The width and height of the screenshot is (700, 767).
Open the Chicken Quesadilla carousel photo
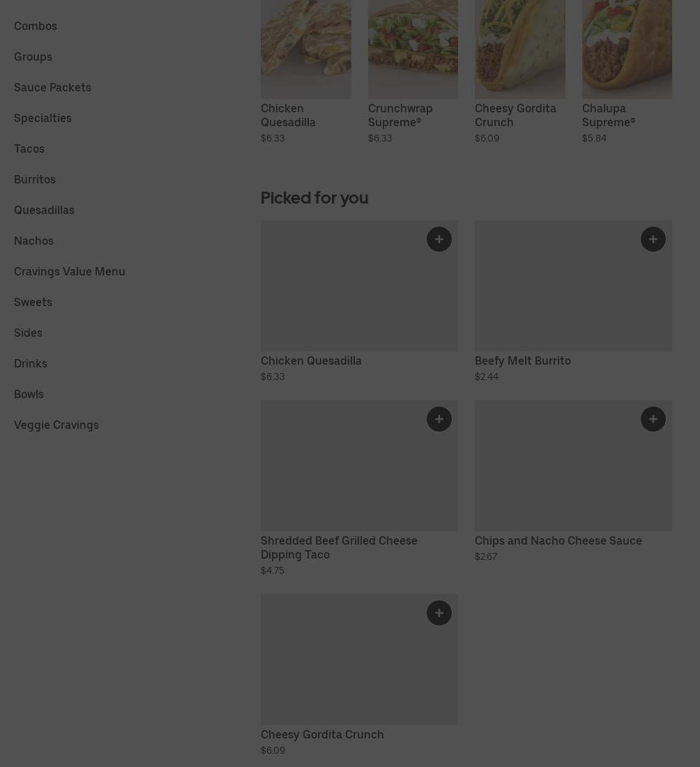[305, 49]
